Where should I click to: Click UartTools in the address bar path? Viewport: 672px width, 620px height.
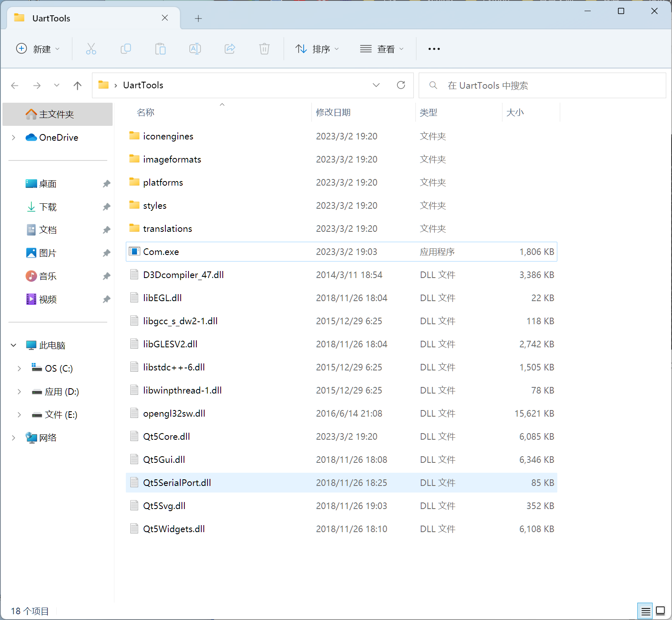[143, 85]
